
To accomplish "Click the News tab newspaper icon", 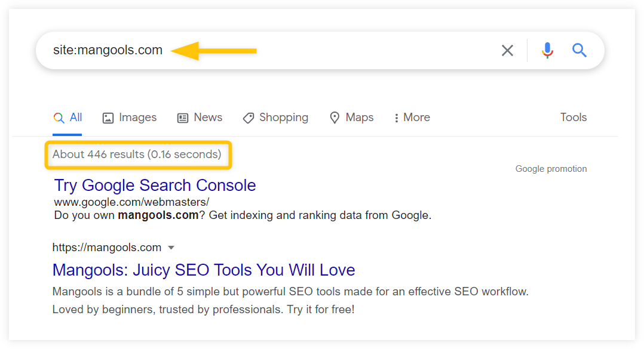I will (x=183, y=118).
